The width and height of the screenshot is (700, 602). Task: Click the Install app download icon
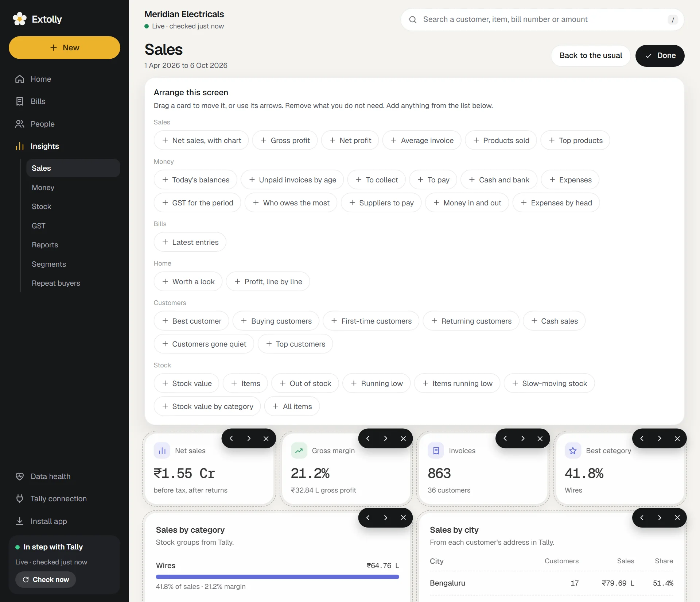click(x=20, y=521)
